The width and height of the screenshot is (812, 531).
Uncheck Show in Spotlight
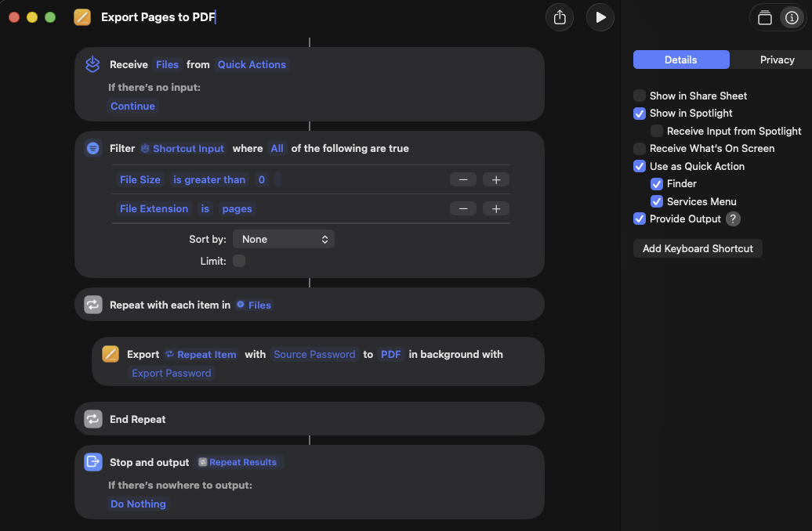(640, 114)
